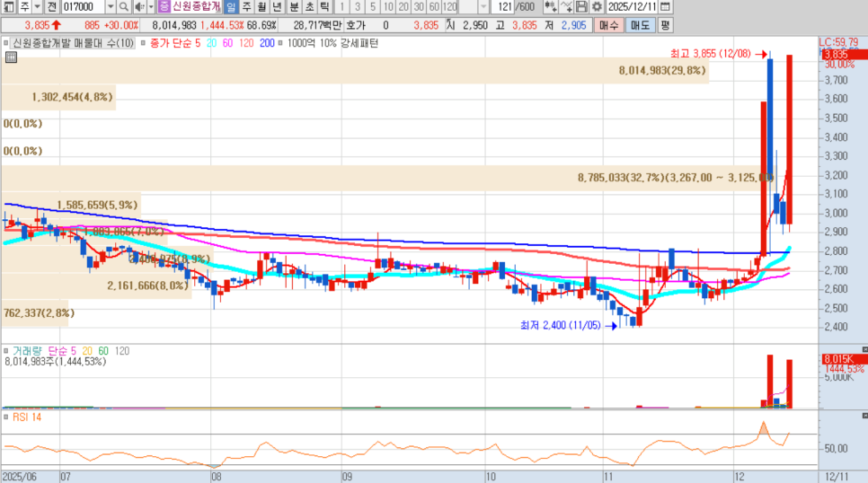Click the 신원종합개 stock name field
The width and height of the screenshot is (868, 483).
[x=197, y=6]
